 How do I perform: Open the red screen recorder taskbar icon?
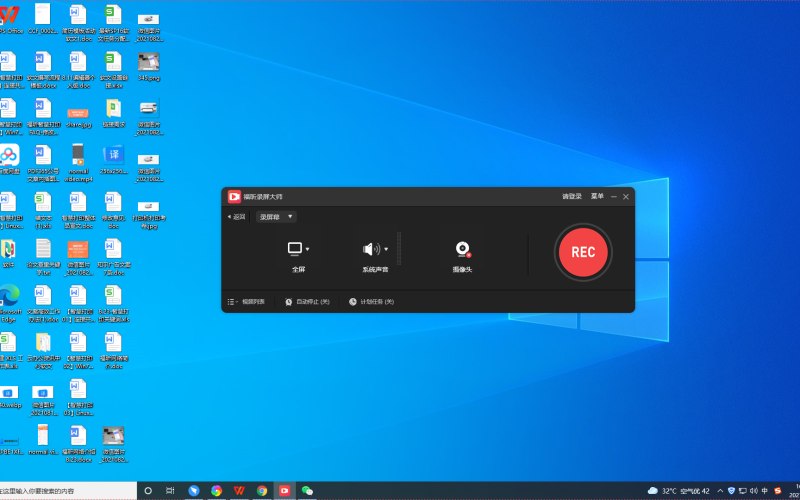point(284,491)
